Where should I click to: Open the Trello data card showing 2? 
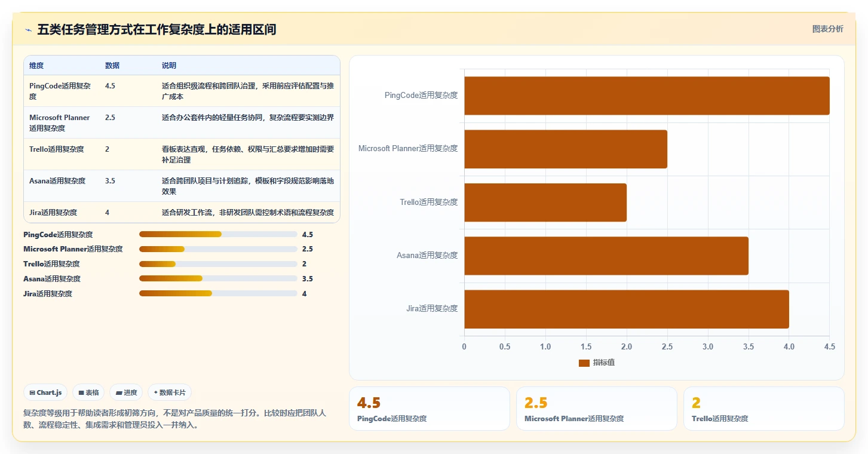coord(764,409)
